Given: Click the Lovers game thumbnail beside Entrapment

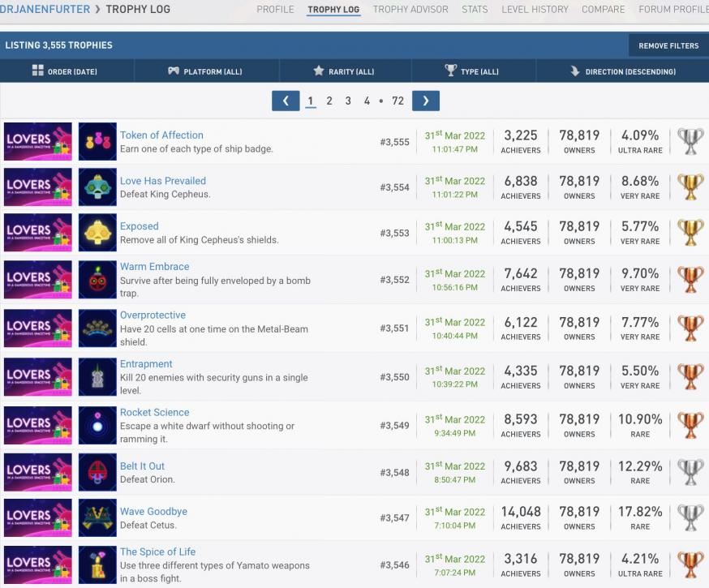Looking at the screenshot, I should [x=37, y=377].
